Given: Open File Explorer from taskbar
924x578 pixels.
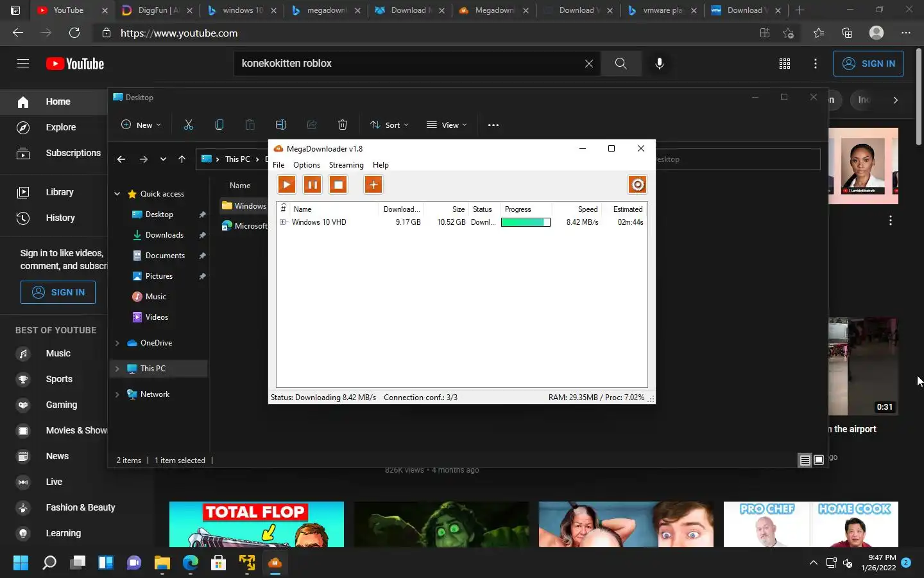Looking at the screenshot, I should 162,563.
